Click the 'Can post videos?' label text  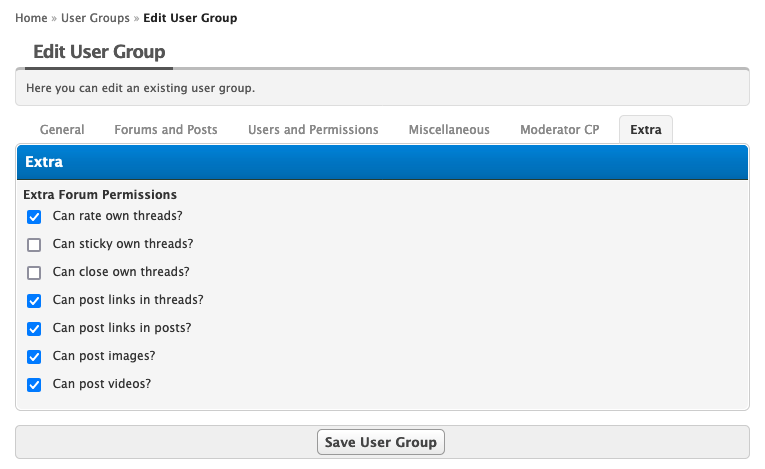[101, 384]
